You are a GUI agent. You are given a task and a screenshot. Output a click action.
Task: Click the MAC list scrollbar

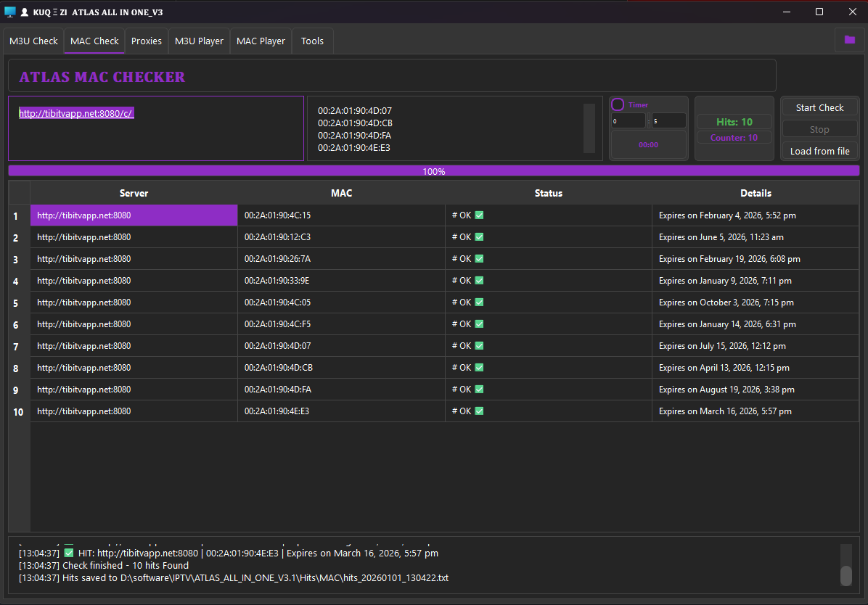click(x=589, y=128)
